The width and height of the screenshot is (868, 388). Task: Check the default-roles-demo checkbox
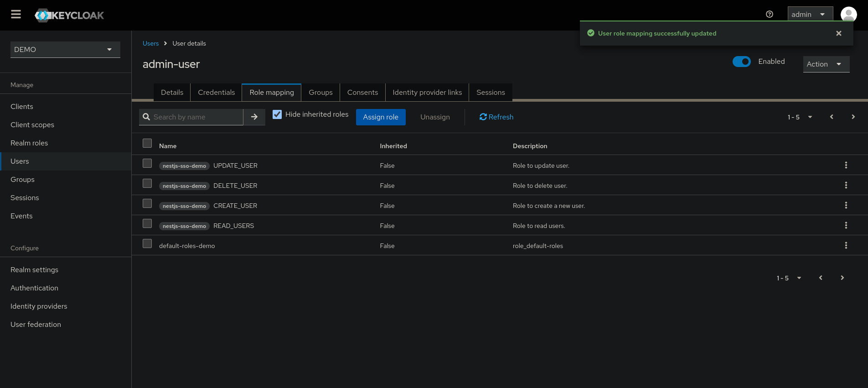pos(147,243)
